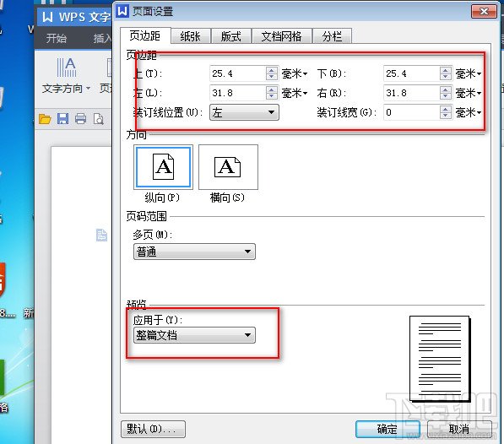This screenshot has width=504, height=444.
Task: Click the WPS W icon in dialog title
Action: pos(122,11)
